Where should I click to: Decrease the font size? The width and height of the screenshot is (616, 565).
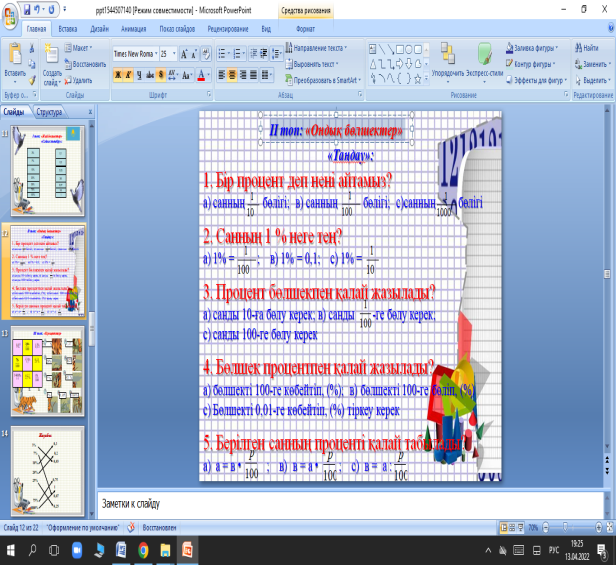coord(194,54)
